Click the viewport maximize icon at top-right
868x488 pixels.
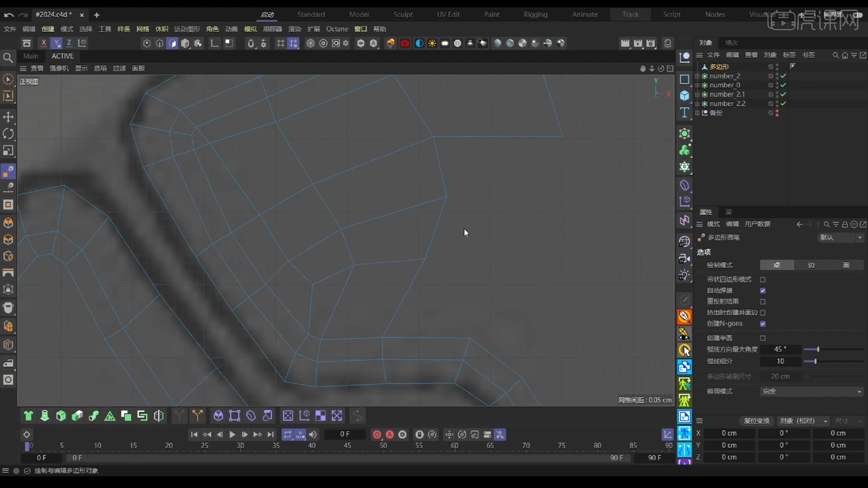[670, 69]
